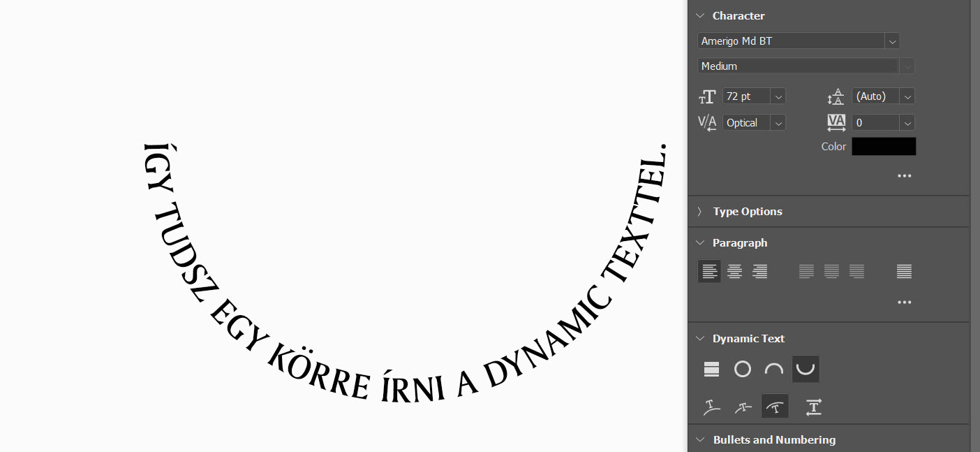Open the 72 pt font size dropdown
The width and height of the screenshot is (980, 452).
pos(778,96)
